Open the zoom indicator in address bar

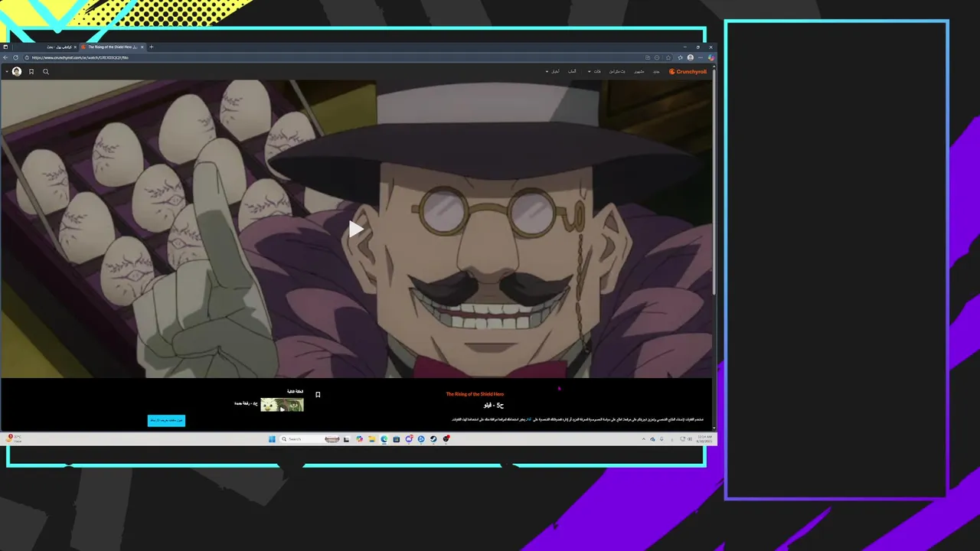coord(657,57)
